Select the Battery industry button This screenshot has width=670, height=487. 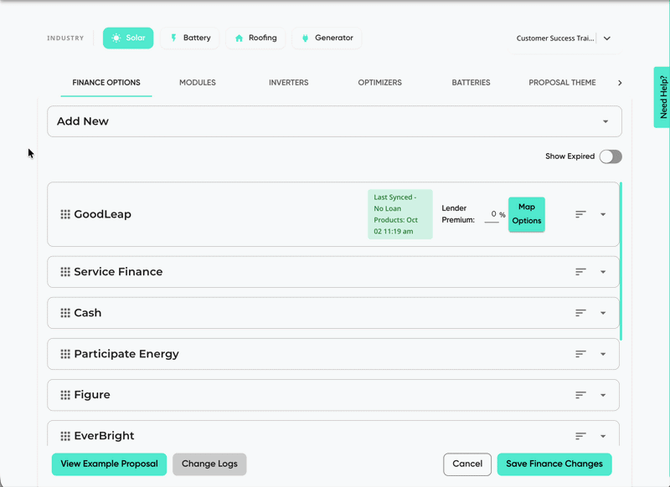tap(190, 38)
